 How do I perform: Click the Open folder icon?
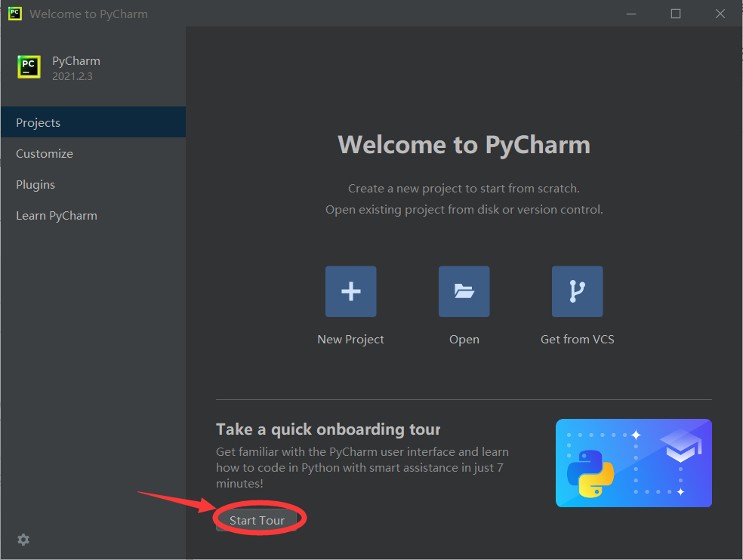(x=464, y=291)
